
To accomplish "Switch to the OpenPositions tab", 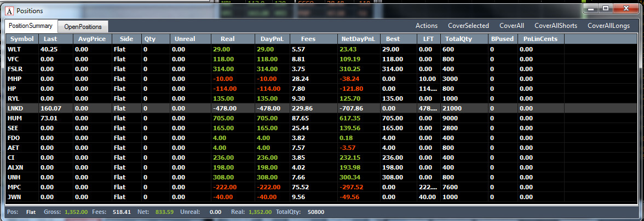I will [x=83, y=27].
